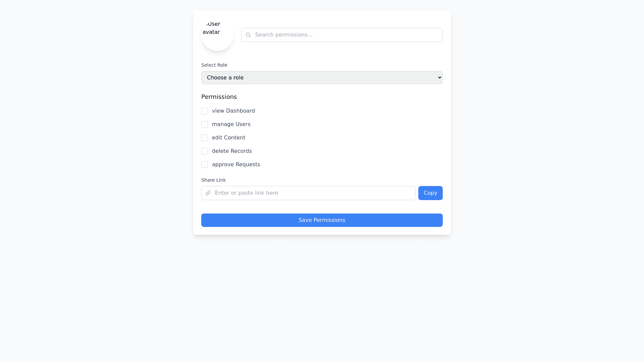Click the 'view Dashboard' label text

point(233,111)
